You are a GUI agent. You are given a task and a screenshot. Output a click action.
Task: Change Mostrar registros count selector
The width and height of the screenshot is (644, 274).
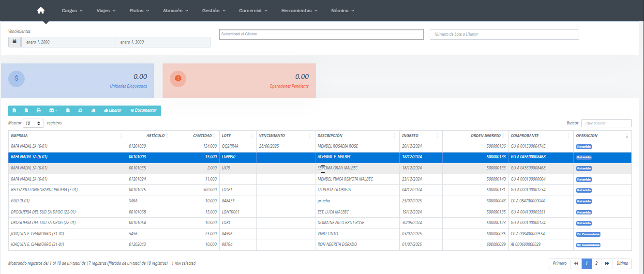tap(34, 123)
